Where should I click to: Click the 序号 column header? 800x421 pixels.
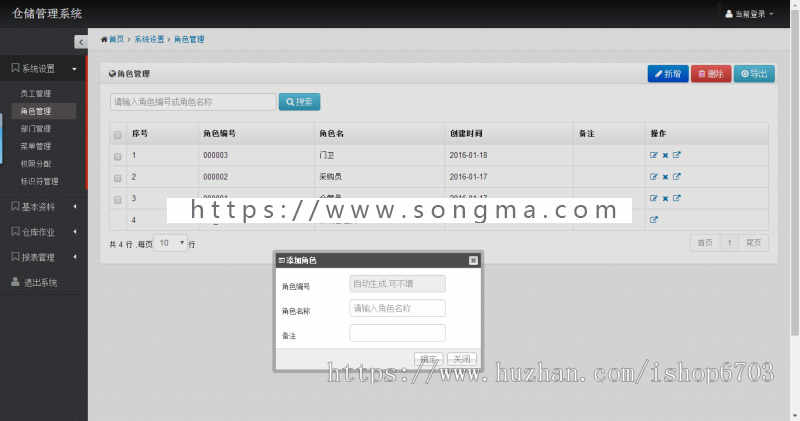coord(140,133)
